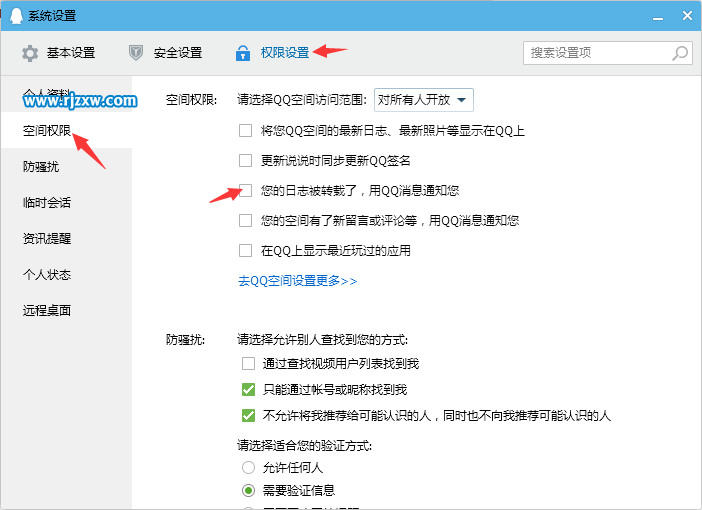702x510 pixels.
Task: Check 将您QQ空间的最新日志、最新照片等显示在QQ上
Action: [x=245, y=131]
